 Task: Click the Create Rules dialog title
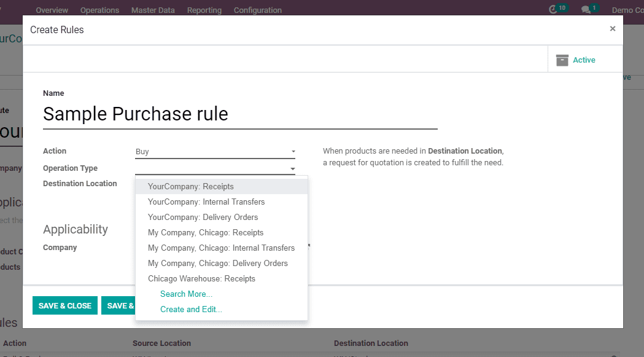(56, 29)
